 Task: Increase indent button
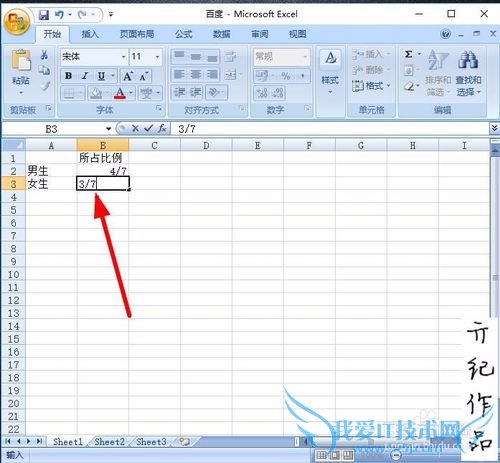point(195,92)
